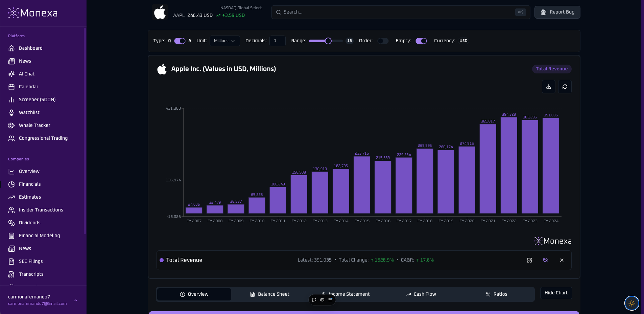644x314 pixels.
Task: Click AAPL price 246.43 USD
Action: point(200,16)
